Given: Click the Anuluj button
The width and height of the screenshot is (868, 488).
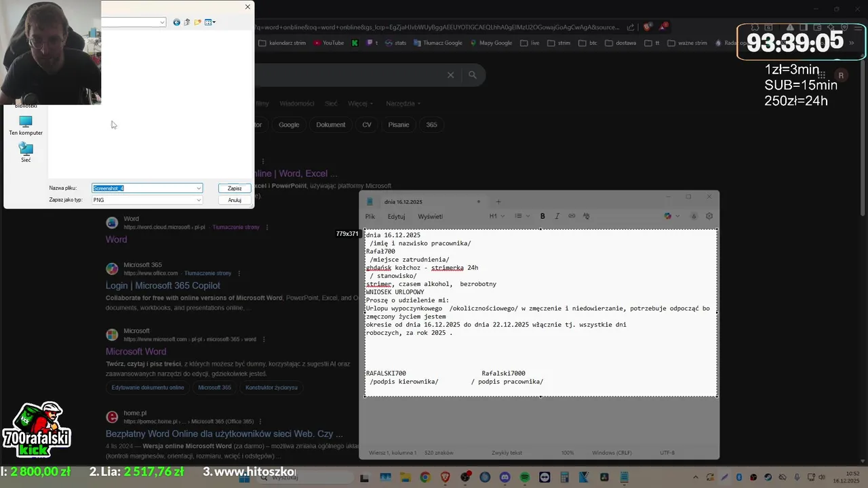Looking at the screenshot, I should [235, 200].
